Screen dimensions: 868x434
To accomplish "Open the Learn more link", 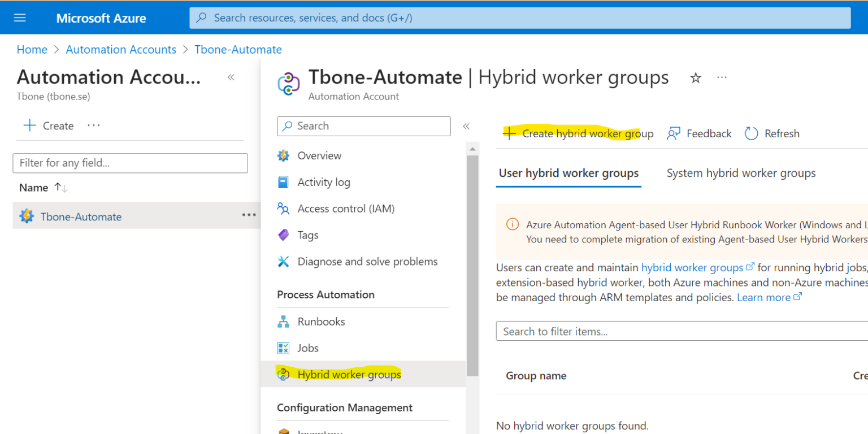I will (763, 297).
